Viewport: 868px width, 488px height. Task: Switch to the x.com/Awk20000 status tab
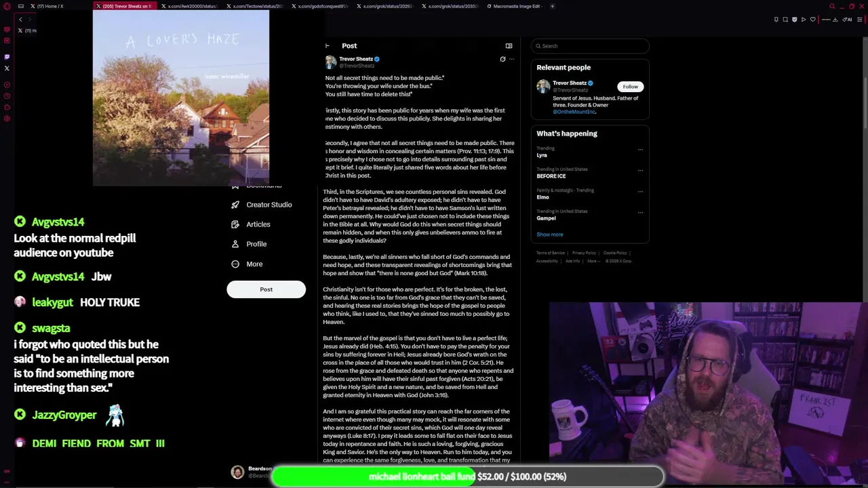coord(189,6)
